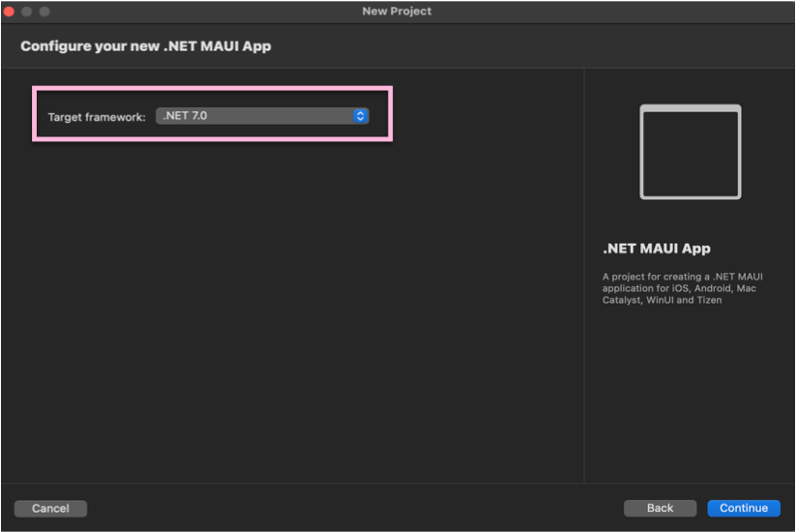The width and height of the screenshot is (797, 532).
Task: Click the Continue button
Action: pyautogui.click(x=743, y=508)
